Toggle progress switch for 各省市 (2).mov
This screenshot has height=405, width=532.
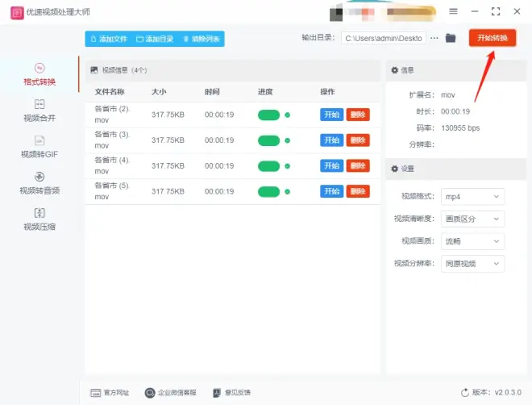pos(268,115)
